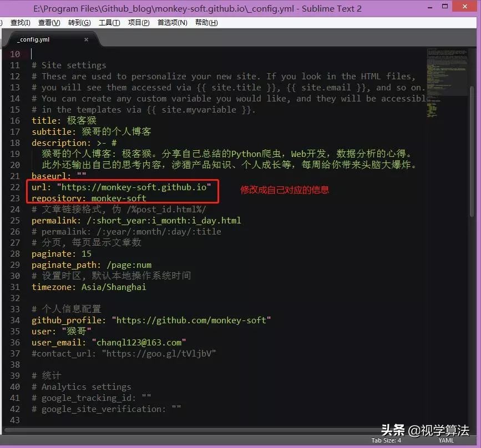Open the YAML syntax selector
This screenshot has height=448, width=481.
(x=445, y=440)
